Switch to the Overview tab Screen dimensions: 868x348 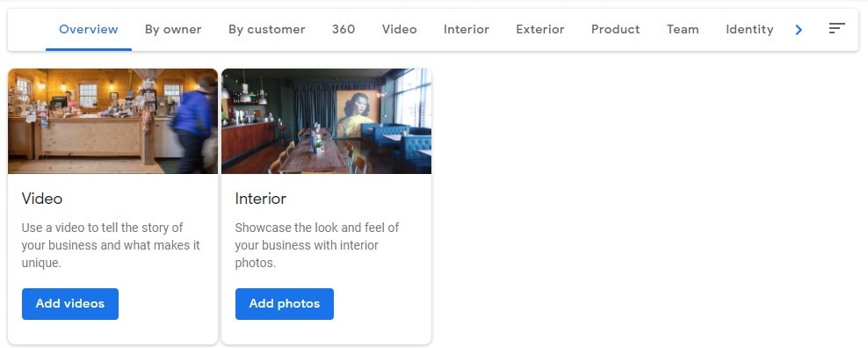89,29
